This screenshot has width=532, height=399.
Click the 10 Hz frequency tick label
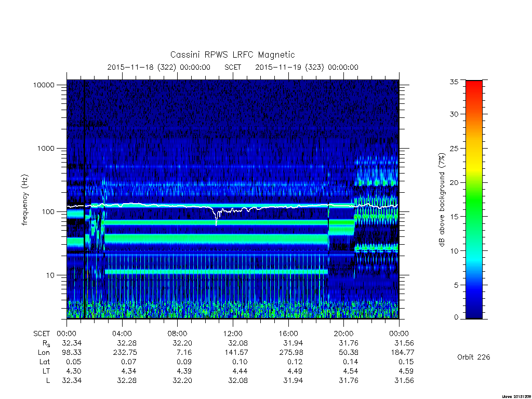pos(50,275)
